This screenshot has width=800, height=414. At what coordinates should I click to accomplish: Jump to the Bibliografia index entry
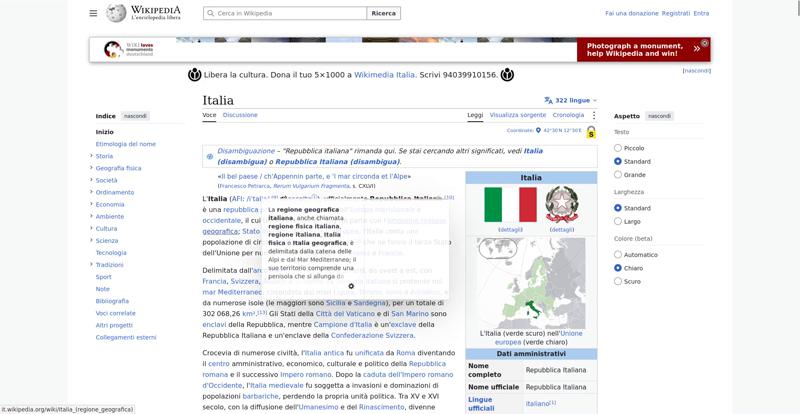coord(112,301)
